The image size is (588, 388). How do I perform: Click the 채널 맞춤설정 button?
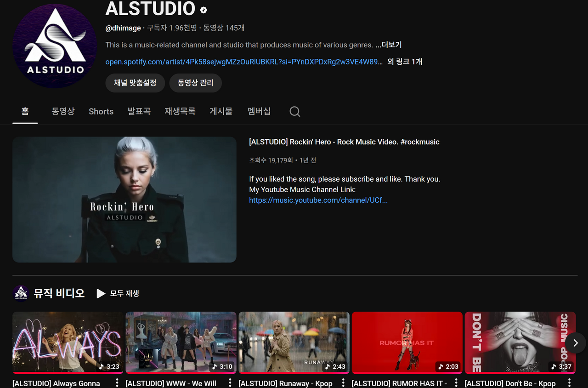(x=135, y=83)
